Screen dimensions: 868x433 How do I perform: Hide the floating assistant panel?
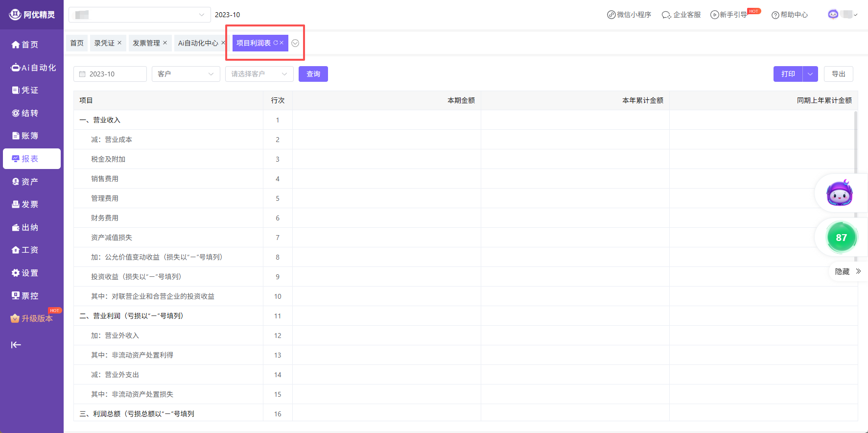click(847, 271)
